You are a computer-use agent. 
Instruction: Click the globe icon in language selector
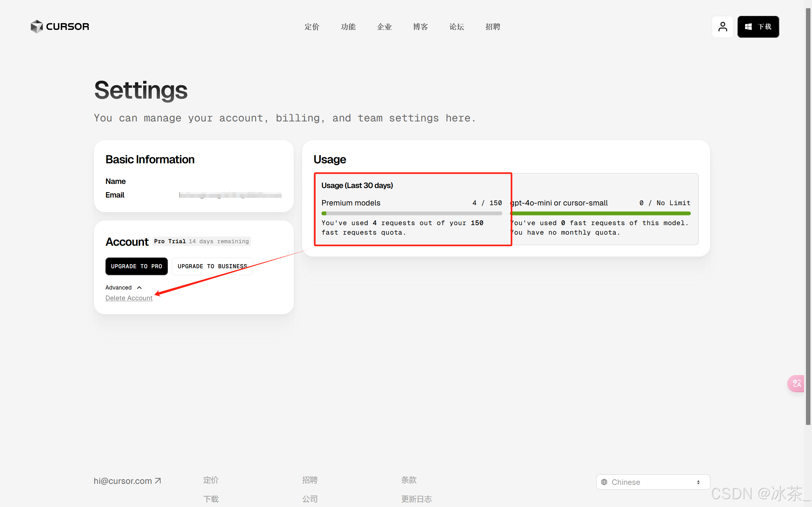[x=604, y=482]
